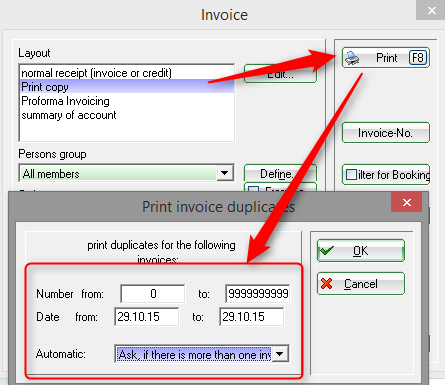Close the Invoice window
The image size is (445, 385).
pos(431,10)
